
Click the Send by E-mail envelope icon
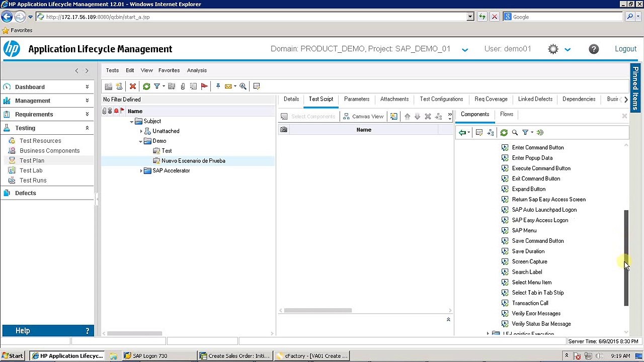point(228,86)
